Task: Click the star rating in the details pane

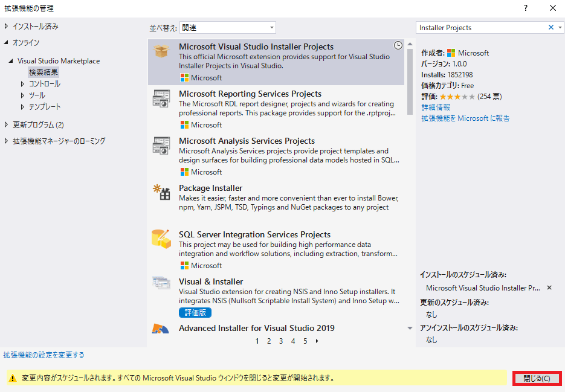Action: [457, 97]
